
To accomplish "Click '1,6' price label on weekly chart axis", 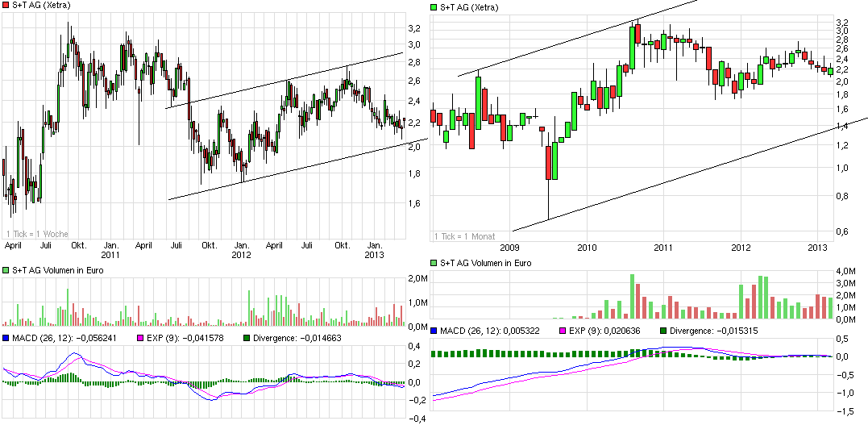I will click(414, 202).
